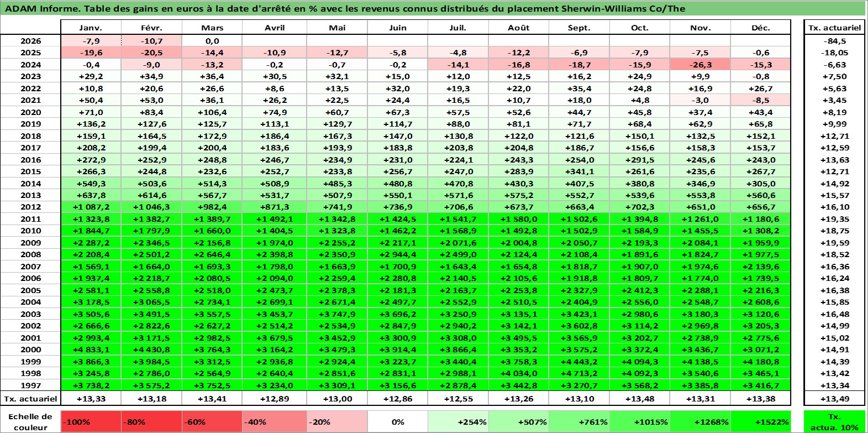
Task: Click the +50,4 cell for January 2021
Action: [91, 100]
